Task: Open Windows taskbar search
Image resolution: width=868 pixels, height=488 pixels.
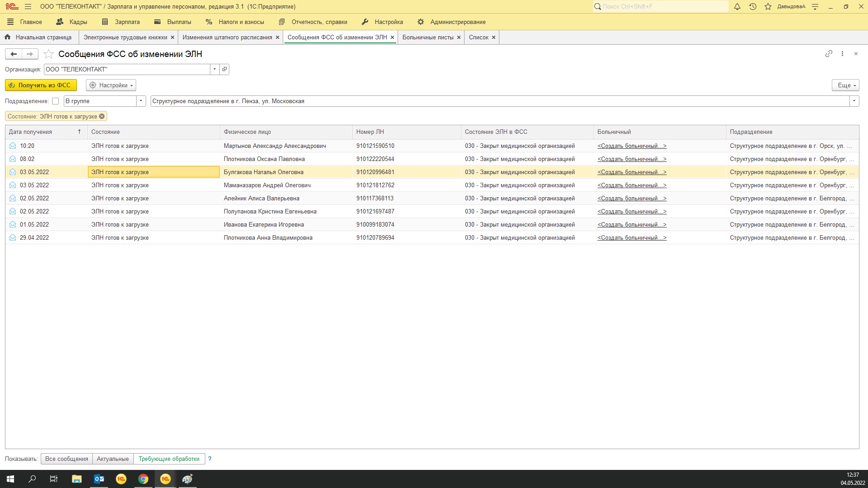Action: click(x=32, y=479)
